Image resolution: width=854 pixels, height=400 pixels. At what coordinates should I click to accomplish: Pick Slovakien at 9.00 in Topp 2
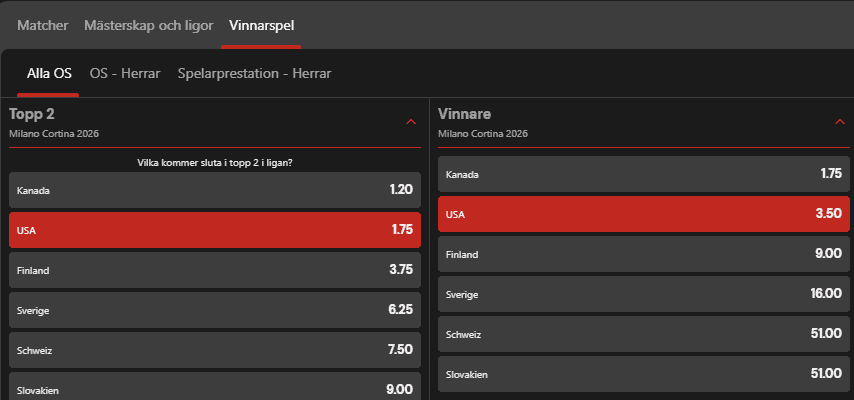[214, 388]
